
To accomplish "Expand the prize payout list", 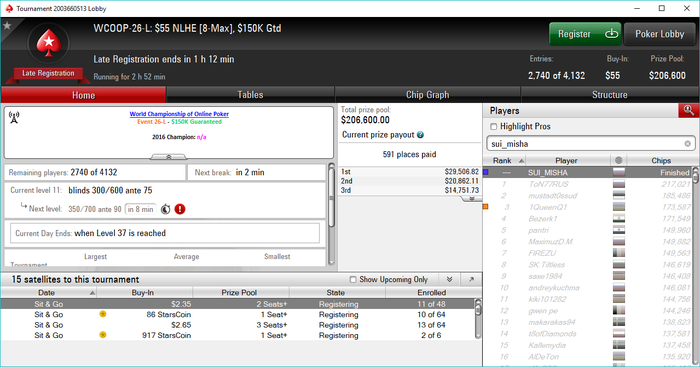I will click(471, 199).
